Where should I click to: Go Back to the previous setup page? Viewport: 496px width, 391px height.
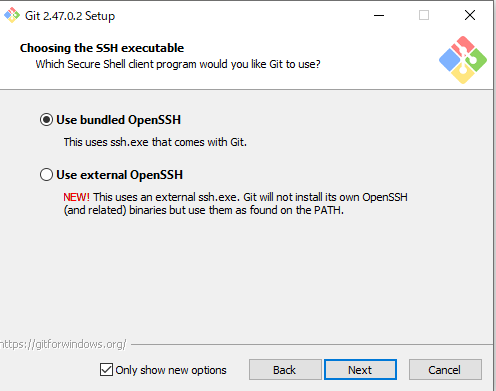click(x=285, y=370)
